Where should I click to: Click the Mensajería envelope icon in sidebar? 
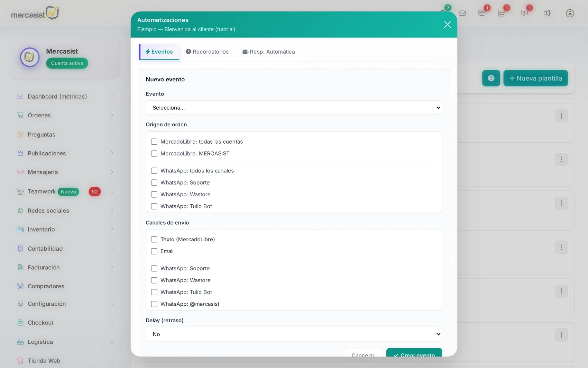[x=20, y=172]
